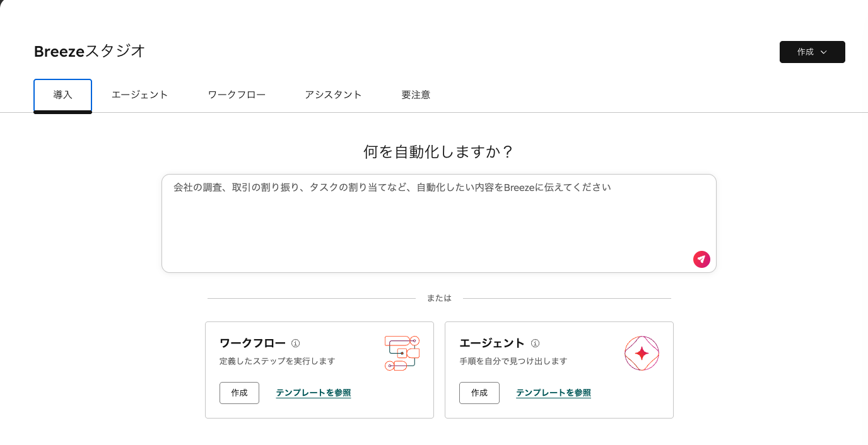Click the エージェント card heading
This screenshot has height=445, width=868.
tap(492, 344)
